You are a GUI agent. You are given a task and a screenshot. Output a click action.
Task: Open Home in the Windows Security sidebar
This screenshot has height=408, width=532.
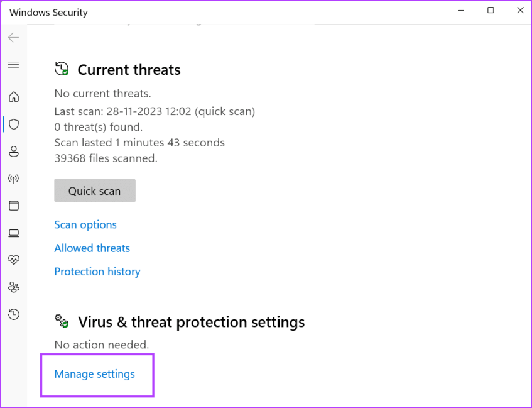coord(14,97)
